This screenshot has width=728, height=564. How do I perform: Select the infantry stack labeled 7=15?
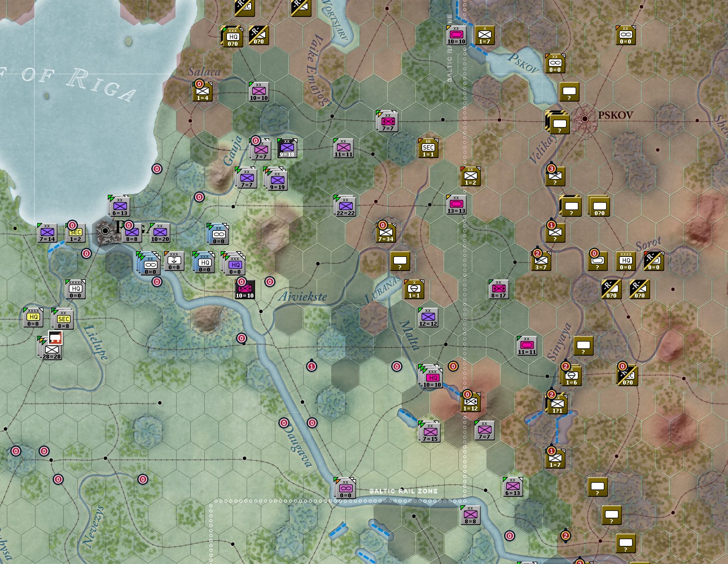click(x=429, y=431)
